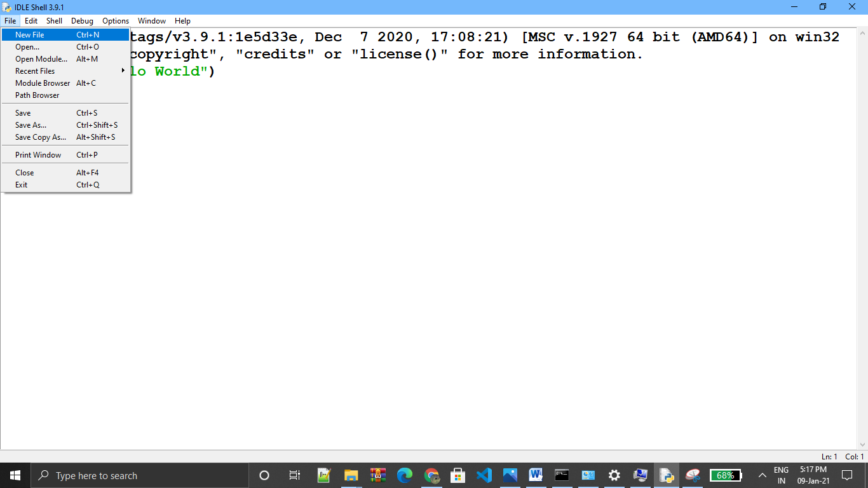
Task: Click "license()" in the shell banner
Action: (400, 54)
